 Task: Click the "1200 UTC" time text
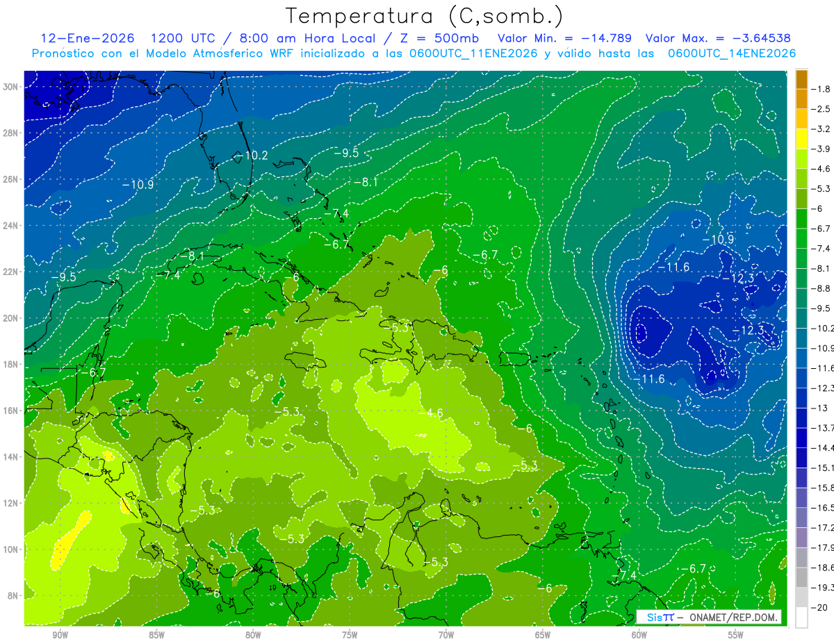coord(186,38)
